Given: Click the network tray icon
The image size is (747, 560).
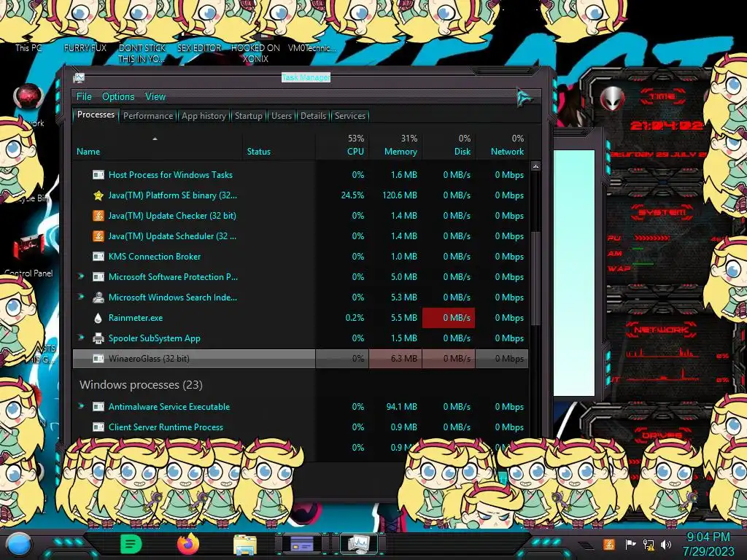Looking at the screenshot, I should (648, 544).
